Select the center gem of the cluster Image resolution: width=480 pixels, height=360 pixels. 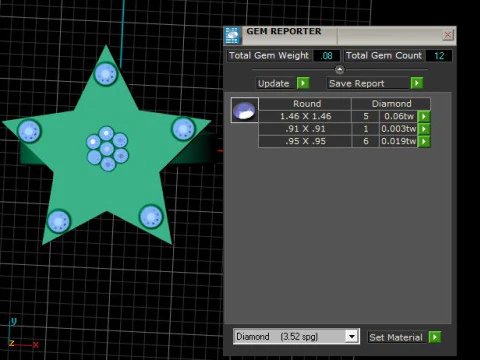(x=107, y=149)
